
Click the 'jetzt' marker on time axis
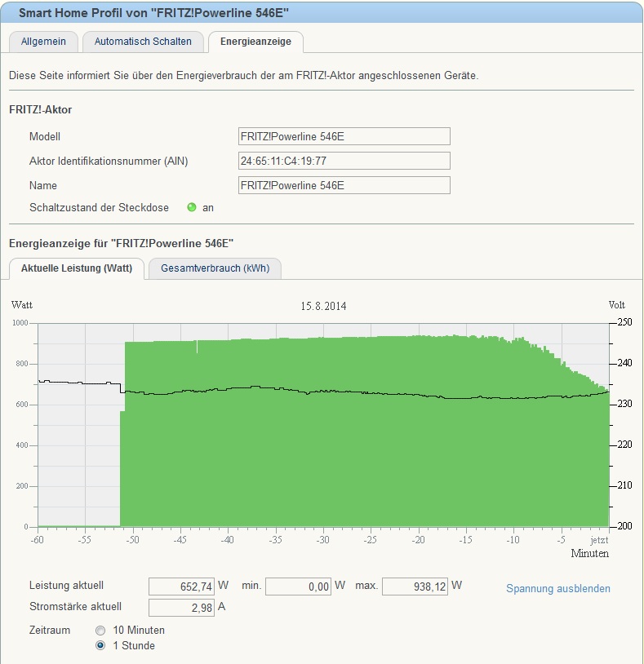pyautogui.click(x=599, y=540)
